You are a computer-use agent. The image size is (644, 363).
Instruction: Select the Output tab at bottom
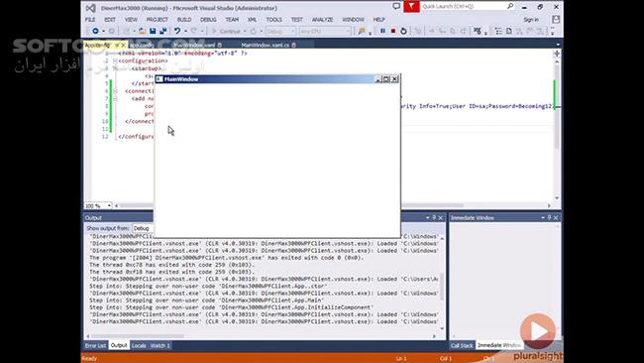119,345
